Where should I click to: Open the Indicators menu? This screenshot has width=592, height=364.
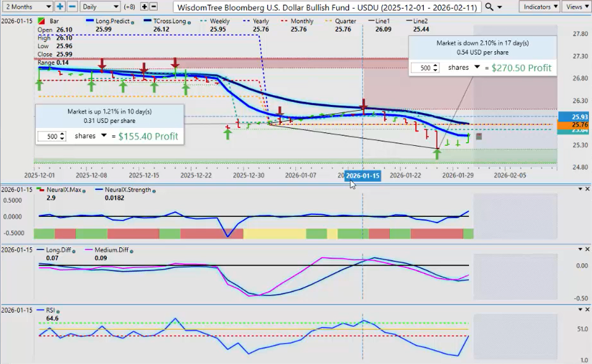(x=539, y=7)
